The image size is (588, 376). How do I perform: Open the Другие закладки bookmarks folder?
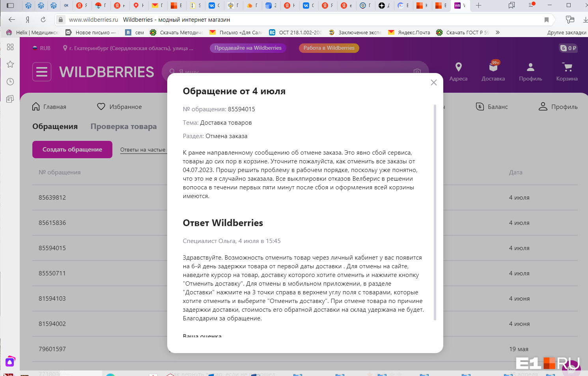[x=566, y=32]
